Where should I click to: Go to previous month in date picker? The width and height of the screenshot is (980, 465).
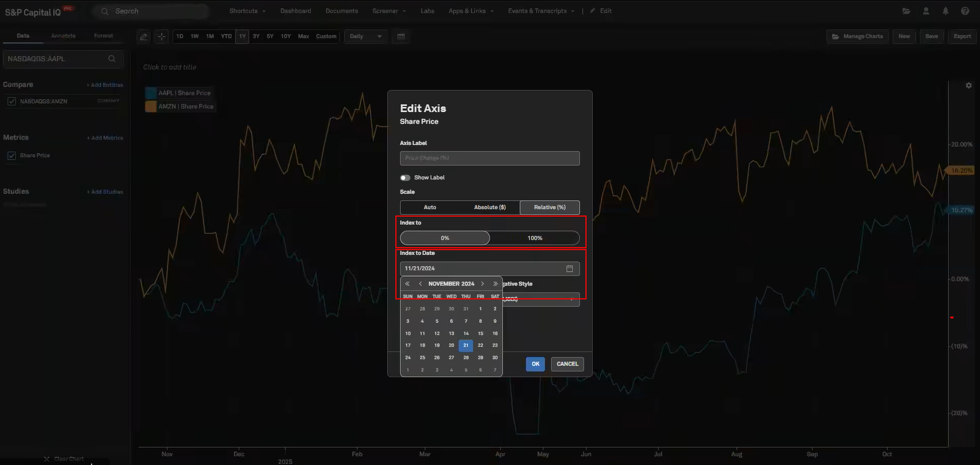[x=421, y=284]
